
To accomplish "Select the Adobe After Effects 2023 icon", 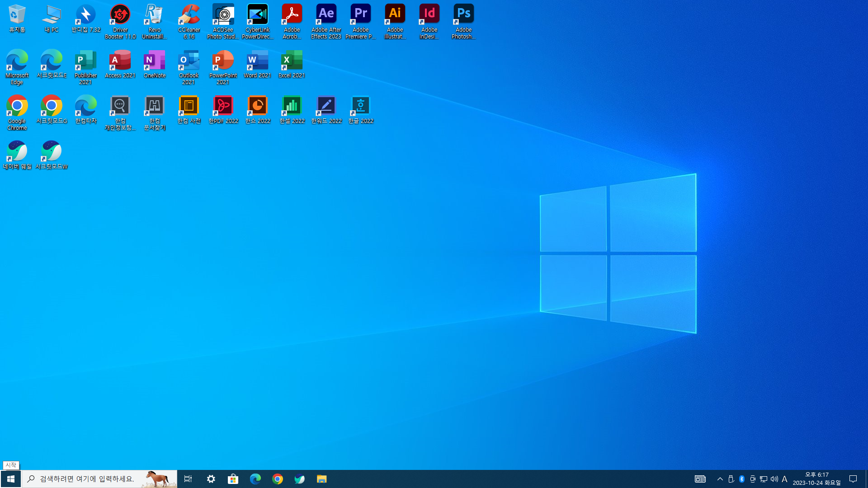I will [x=326, y=21].
